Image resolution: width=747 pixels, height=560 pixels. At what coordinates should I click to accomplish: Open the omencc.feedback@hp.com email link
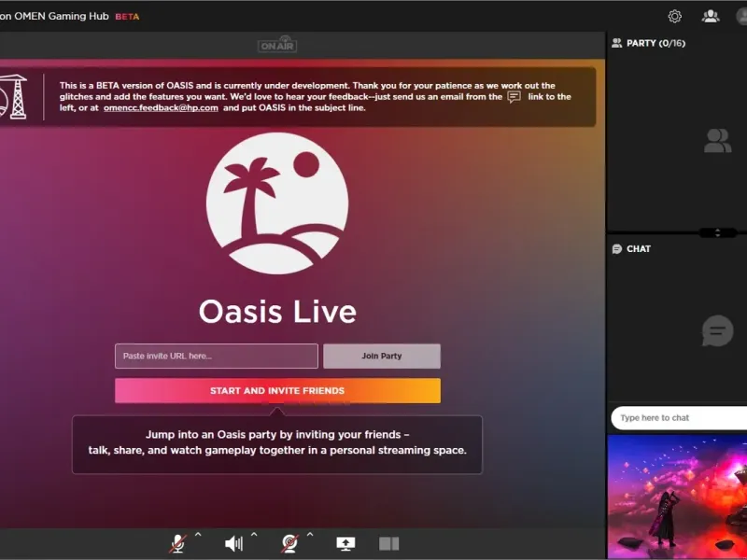coord(161,107)
